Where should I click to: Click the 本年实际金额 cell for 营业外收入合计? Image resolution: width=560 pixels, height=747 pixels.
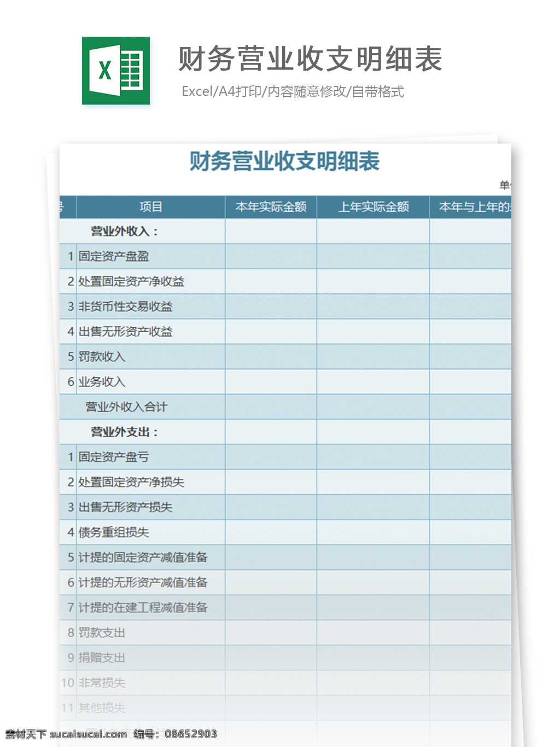[x=271, y=407]
